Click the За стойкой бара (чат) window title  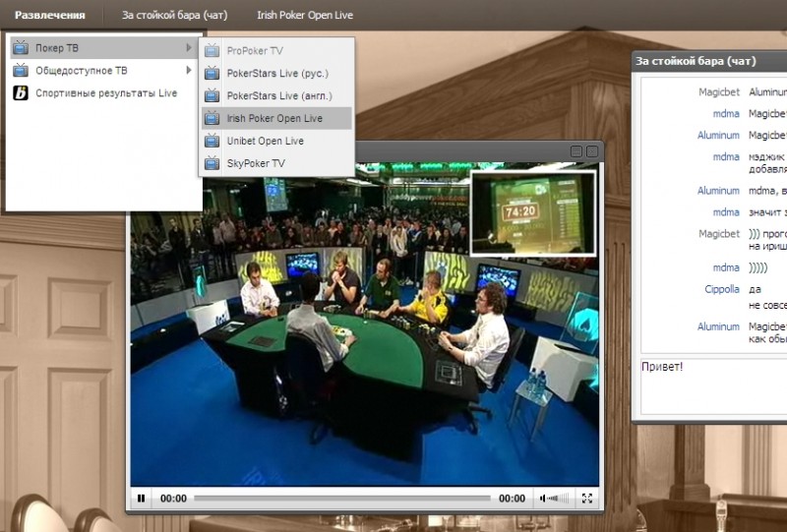click(696, 61)
